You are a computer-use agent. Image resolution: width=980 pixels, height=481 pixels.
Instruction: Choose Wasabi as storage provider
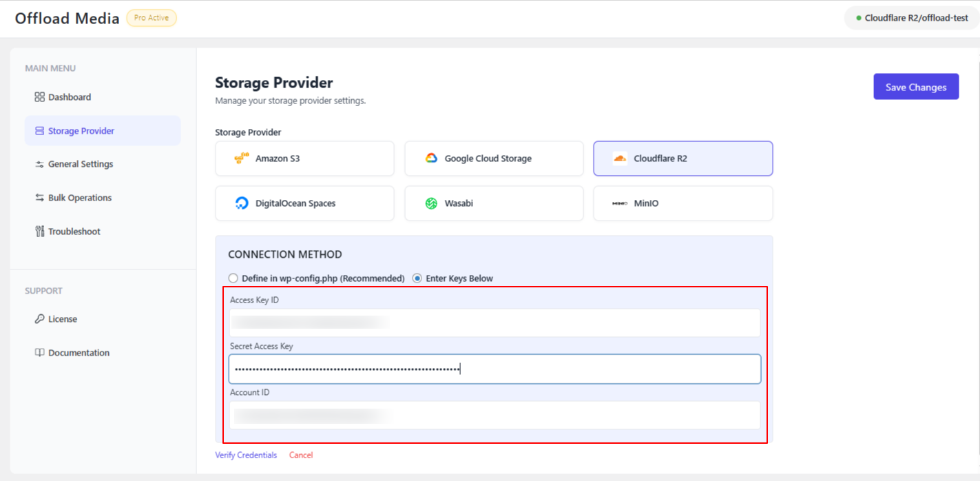pyautogui.click(x=493, y=203)
